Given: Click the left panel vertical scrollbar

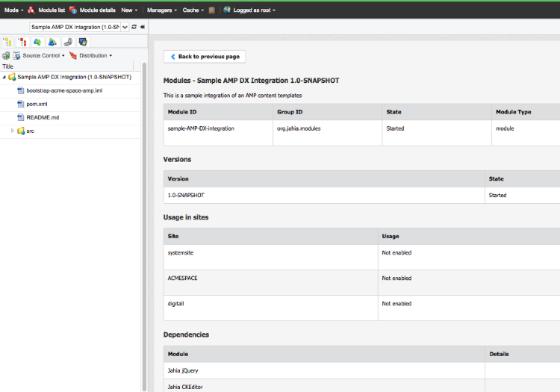Looking at the screenshot, I should click(x=144, y=227).
